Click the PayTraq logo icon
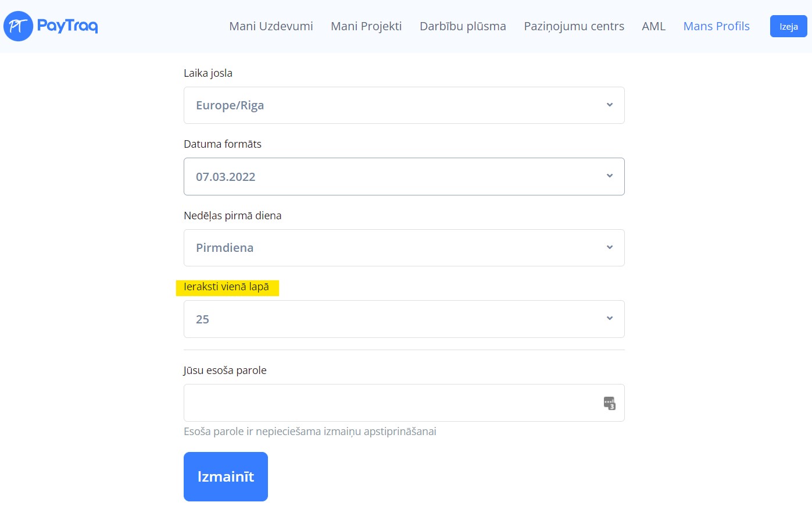This screenshot has height=527, width=812. point(18,26)
